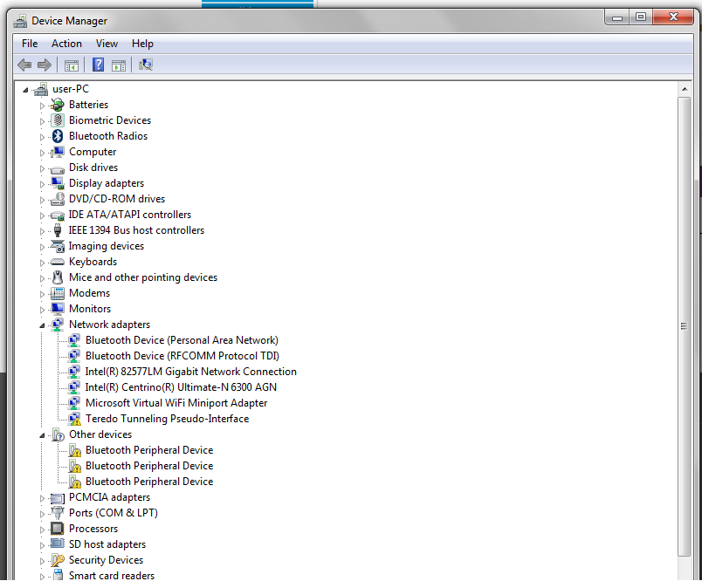Select the first Bluetooth Peripheral Device entry

[149, 450]
